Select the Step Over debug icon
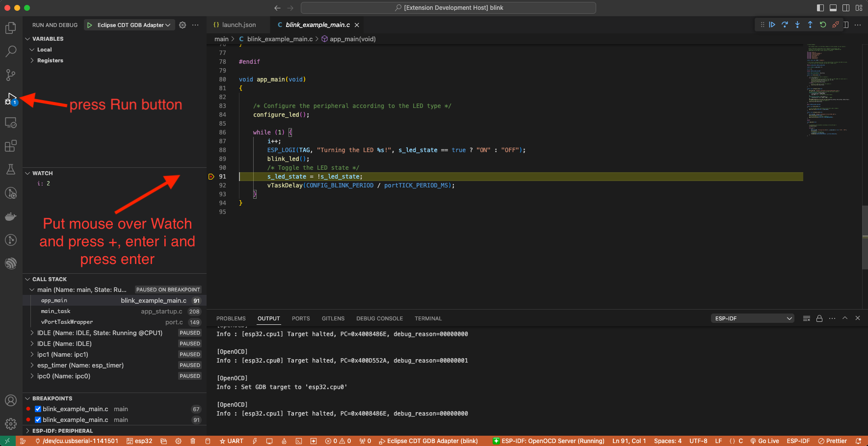Image resolution: width=868 pixels, height=446 pixels. pyautogui.click(x=785, y=25)
